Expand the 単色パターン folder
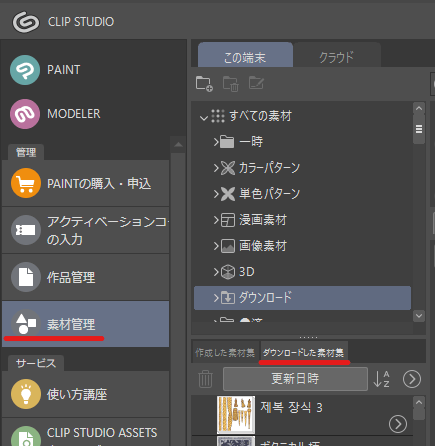The image size is (435, 446). [216, 194]
